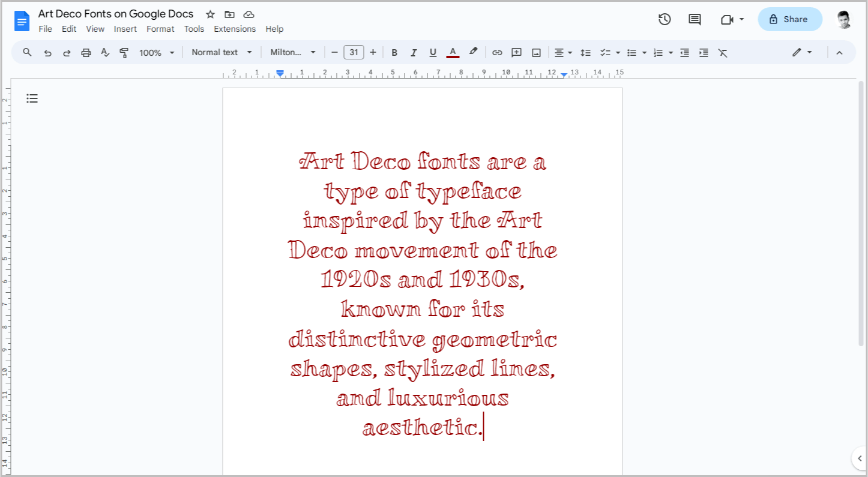Toggle underline formatting

pyautogui.click(x=433, y=52)
